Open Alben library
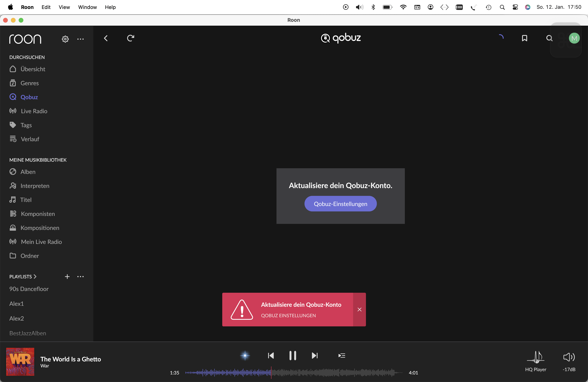This screenshot has width=588, height=382. pos(22,172)
